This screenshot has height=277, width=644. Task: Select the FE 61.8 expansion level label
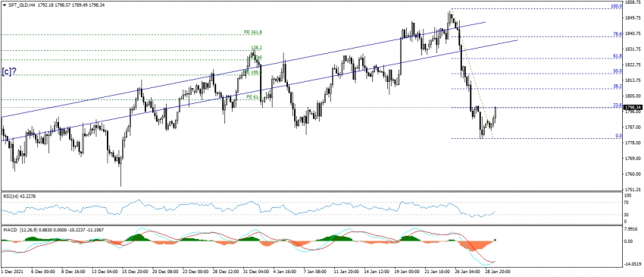coord(254,96)
